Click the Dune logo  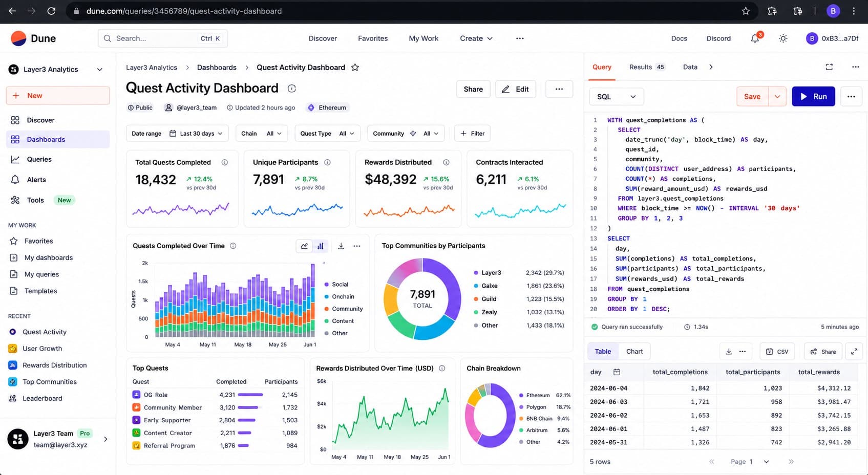pos(33,38)
